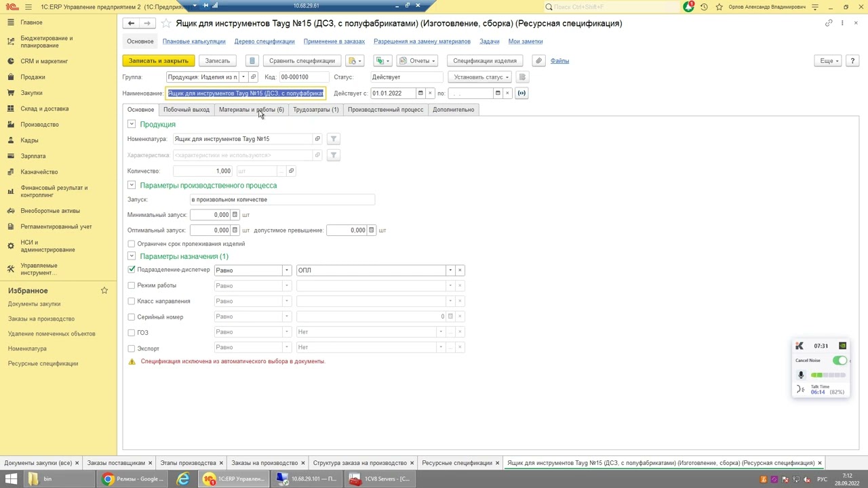Open Группа value in separate form

point(253,77)
